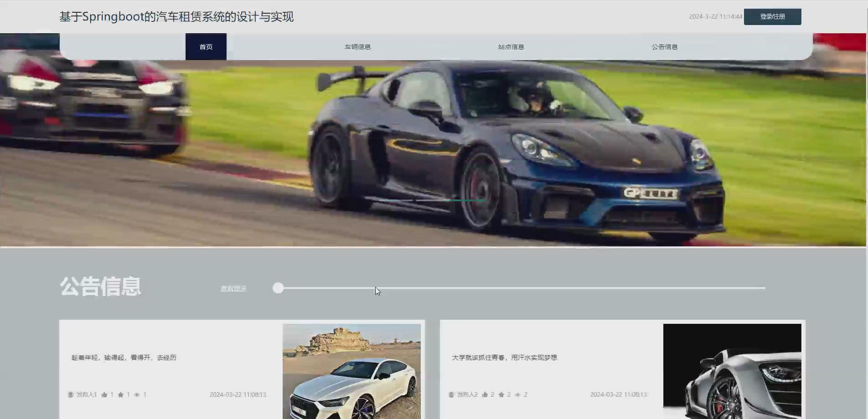
Task: Switch to the 车辆信息 tab
Action: pyautogui.click(x=357, y=46)
